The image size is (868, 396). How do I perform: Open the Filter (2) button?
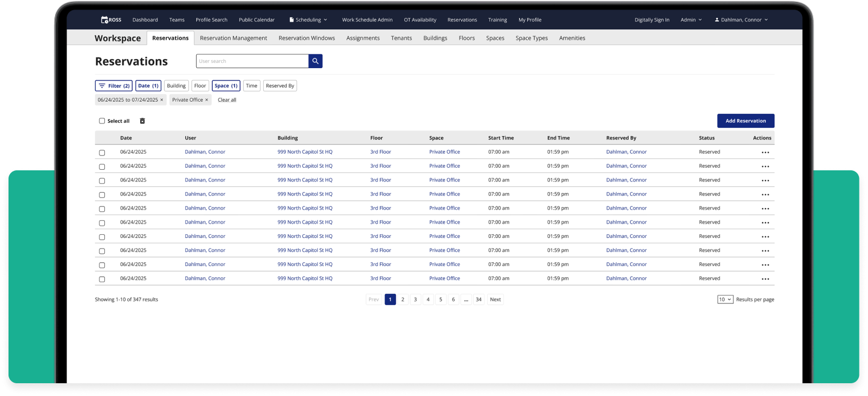[x=114, y=86]
